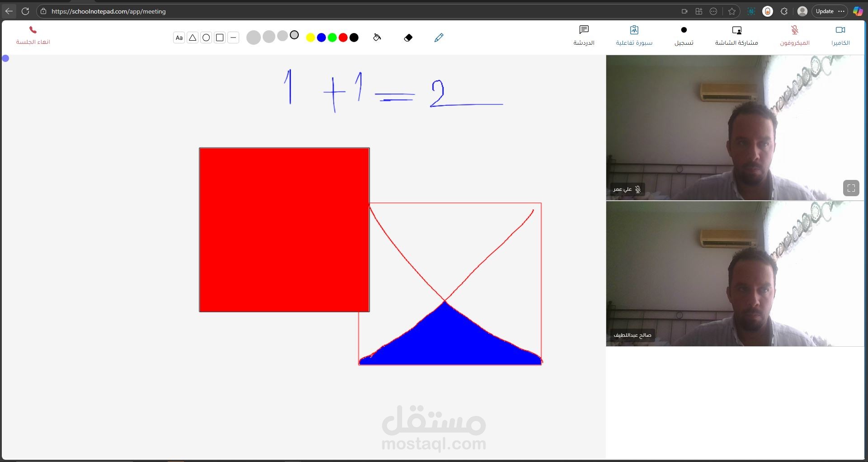Open the browser menu ellipsis beside Update
This screenshot has height=462, width=868.
click(x=841, y=11)
